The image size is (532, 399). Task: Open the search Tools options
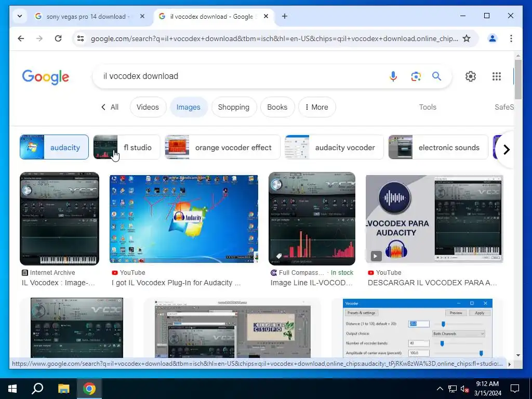tap(428, 107)
